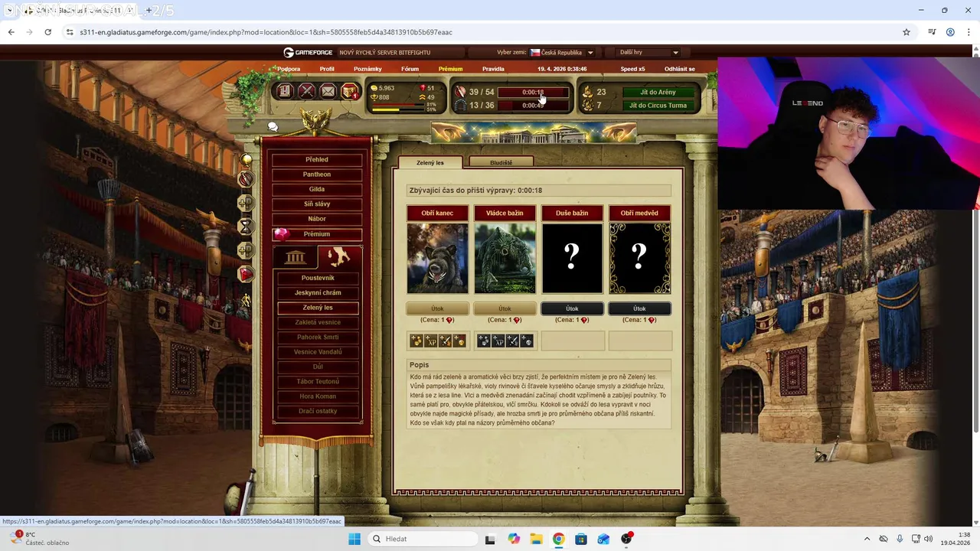Attack Vládce bažin with Útok button
The height and width of the screenshot is (551, 980).
tap(505, 308)
